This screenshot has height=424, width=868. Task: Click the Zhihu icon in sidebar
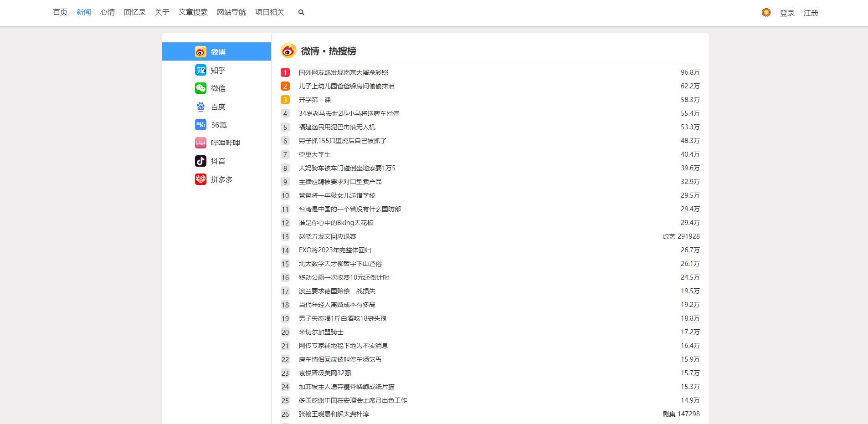[200, 70]
